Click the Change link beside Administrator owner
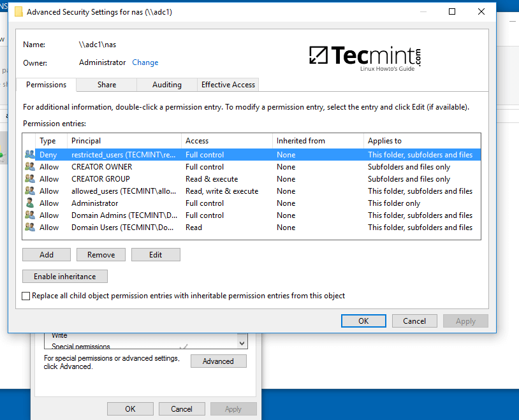This screenshot has width=519, height=420. (145, 62)
